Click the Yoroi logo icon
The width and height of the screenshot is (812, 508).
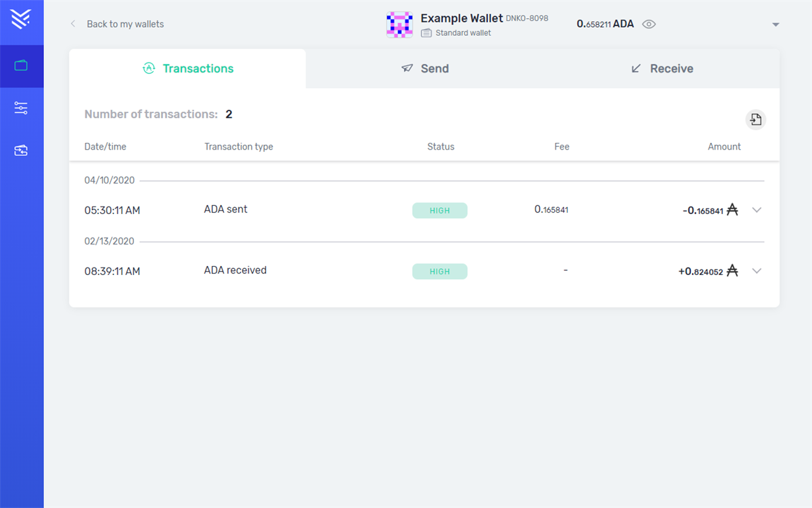coord(21,20)
